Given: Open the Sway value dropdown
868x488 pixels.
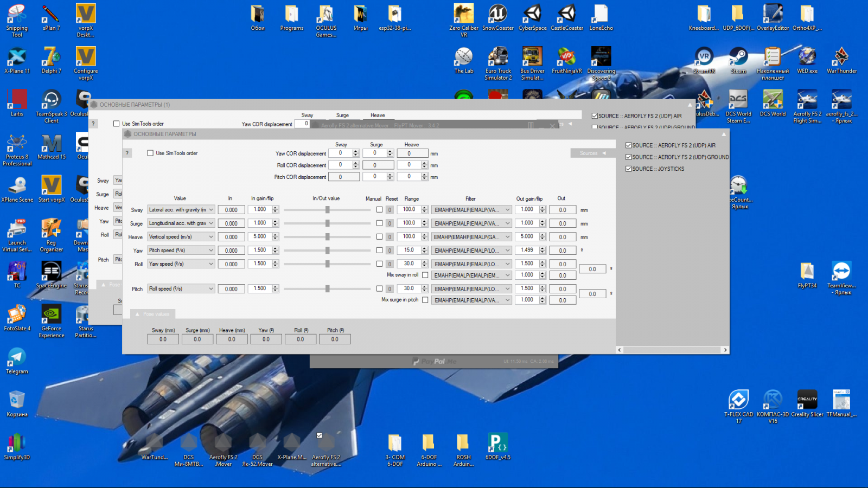Looking at the screenshot, I should (x=181, y=210).
